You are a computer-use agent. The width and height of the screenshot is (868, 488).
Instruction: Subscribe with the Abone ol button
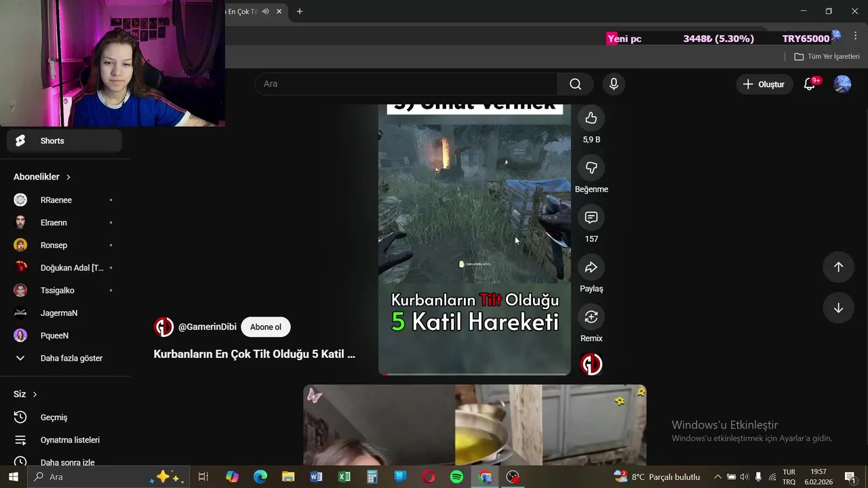pyautogui.click(x=265, y=327)
